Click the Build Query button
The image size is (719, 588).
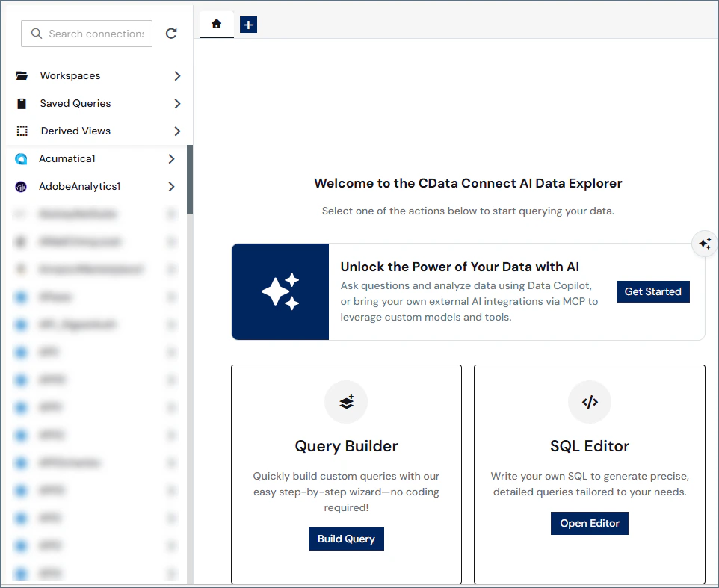[x=346, y=539]
